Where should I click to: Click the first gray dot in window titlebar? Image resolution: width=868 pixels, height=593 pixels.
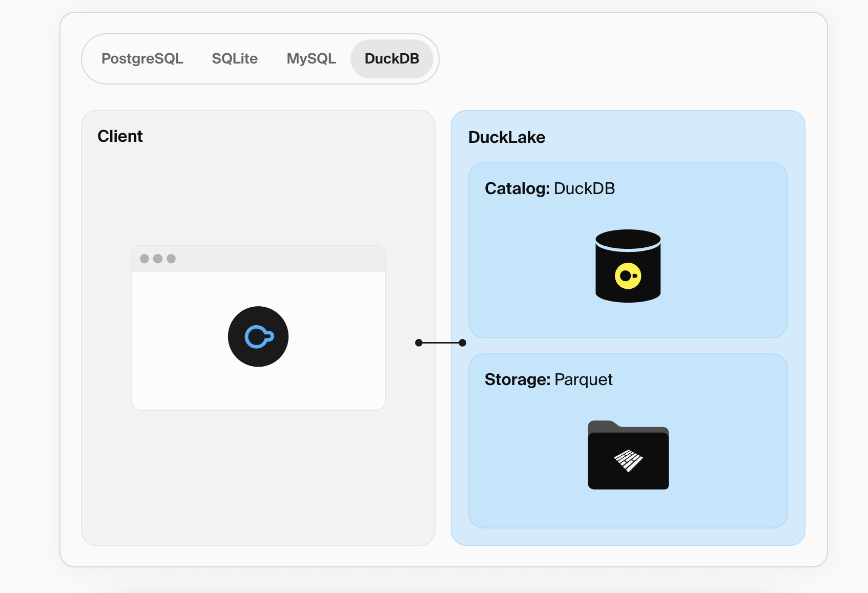144,259
